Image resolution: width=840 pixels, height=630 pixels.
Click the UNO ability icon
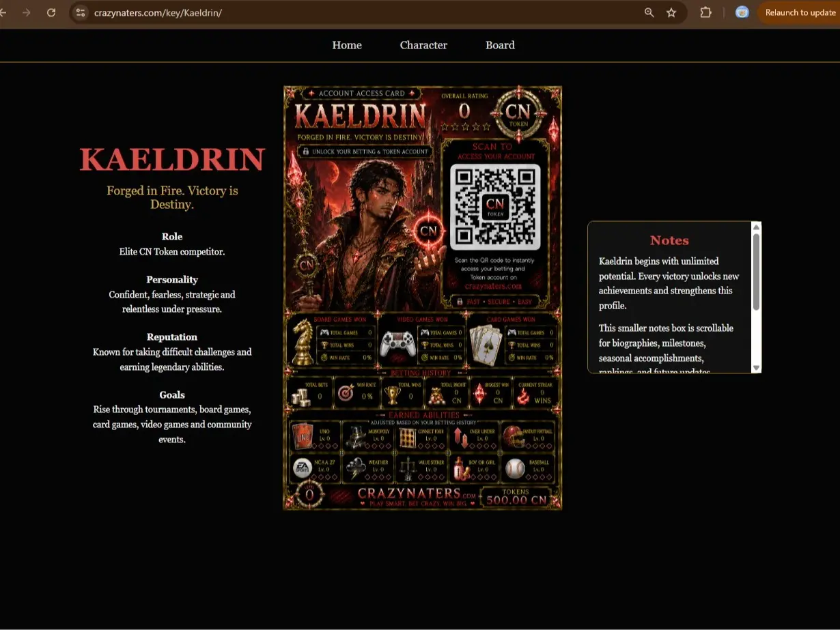302,435
